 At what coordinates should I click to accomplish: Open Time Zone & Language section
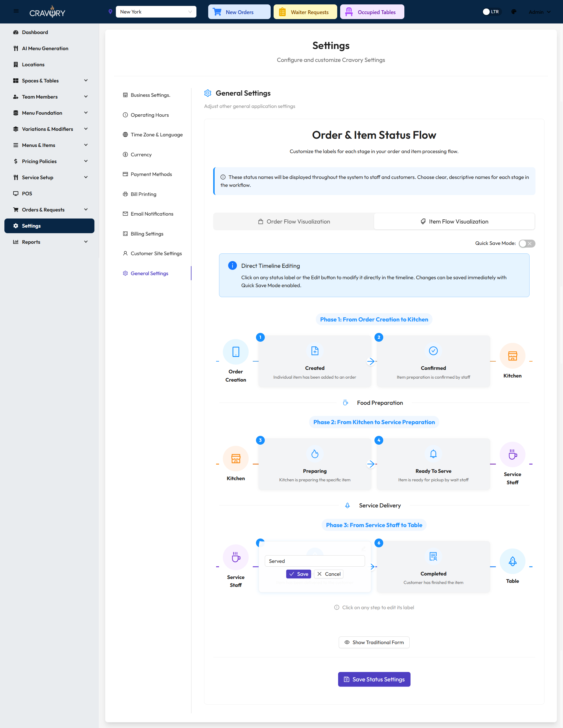click(x=153, y=135)
